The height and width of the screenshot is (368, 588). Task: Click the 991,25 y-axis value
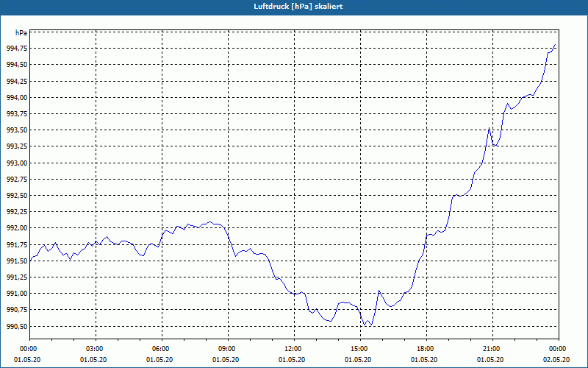[x=17, y=277]
